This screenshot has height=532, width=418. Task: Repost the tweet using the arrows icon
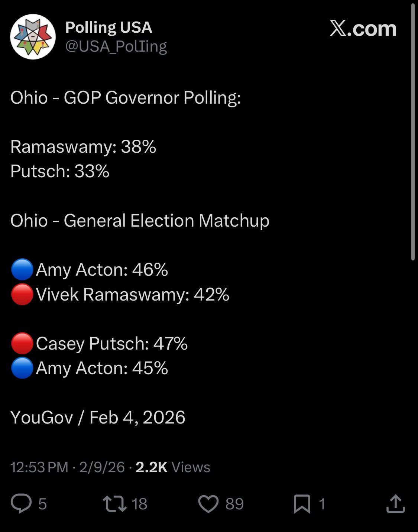point(114,503)
